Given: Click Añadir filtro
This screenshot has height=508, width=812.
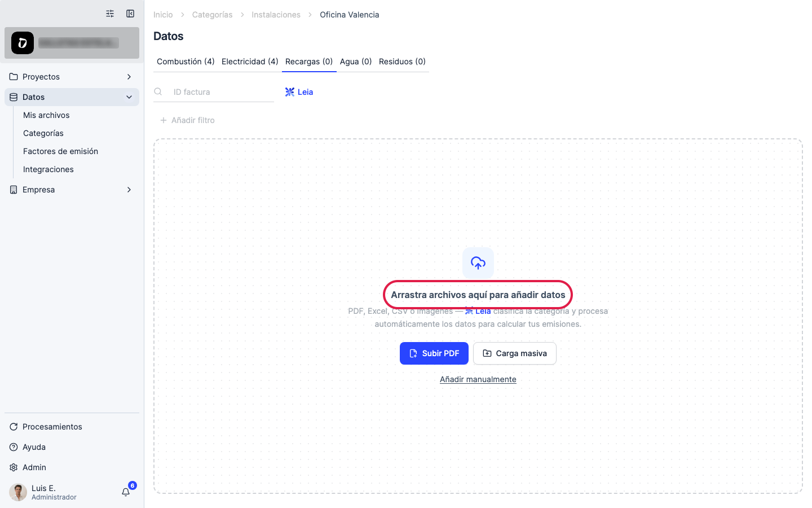Looking at the screenshot, I should [187, 120].
